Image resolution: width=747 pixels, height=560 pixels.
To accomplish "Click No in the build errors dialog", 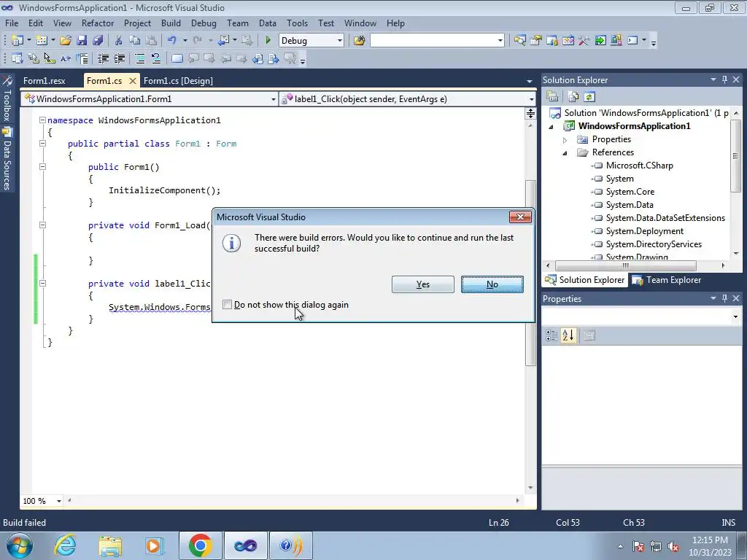I will click(x=492, y=284).
